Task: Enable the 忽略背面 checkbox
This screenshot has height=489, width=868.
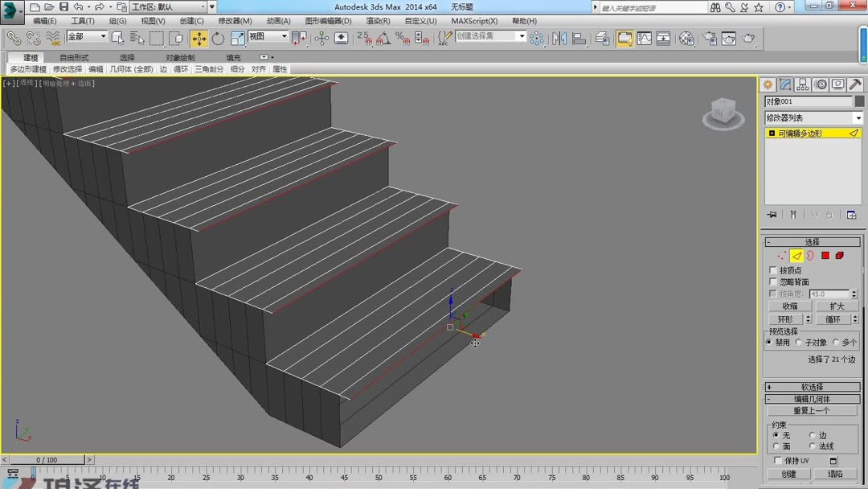Action: 772,281
